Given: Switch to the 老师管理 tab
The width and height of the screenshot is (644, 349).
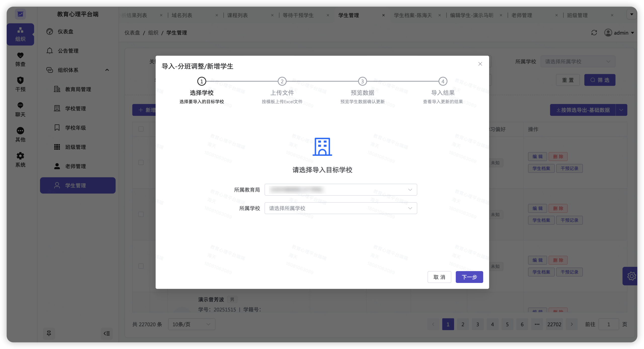Looking at the screenshot, I should click(x=521, y=15).
